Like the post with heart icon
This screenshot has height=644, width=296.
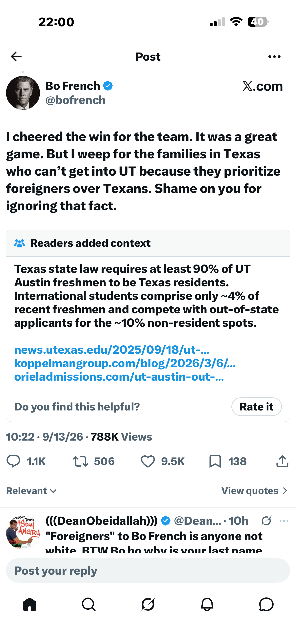pos(148,461)
